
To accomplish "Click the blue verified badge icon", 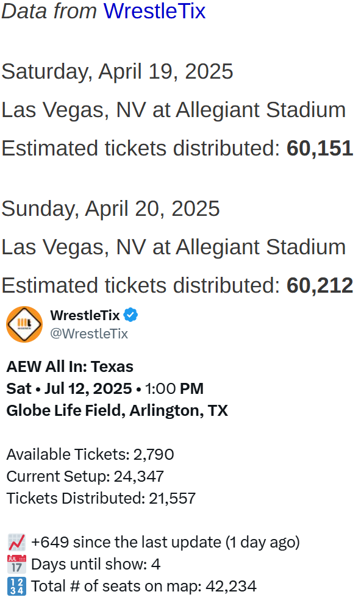I will 130,315.
